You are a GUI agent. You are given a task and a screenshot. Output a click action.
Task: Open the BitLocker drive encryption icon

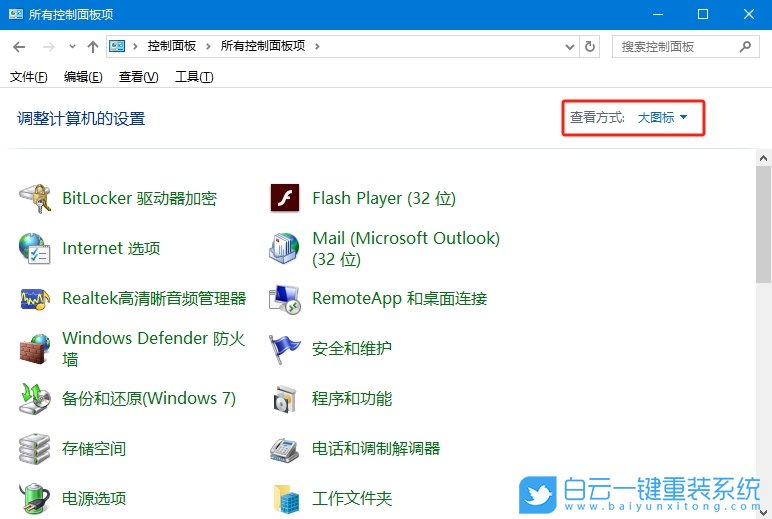coord(34,198)
